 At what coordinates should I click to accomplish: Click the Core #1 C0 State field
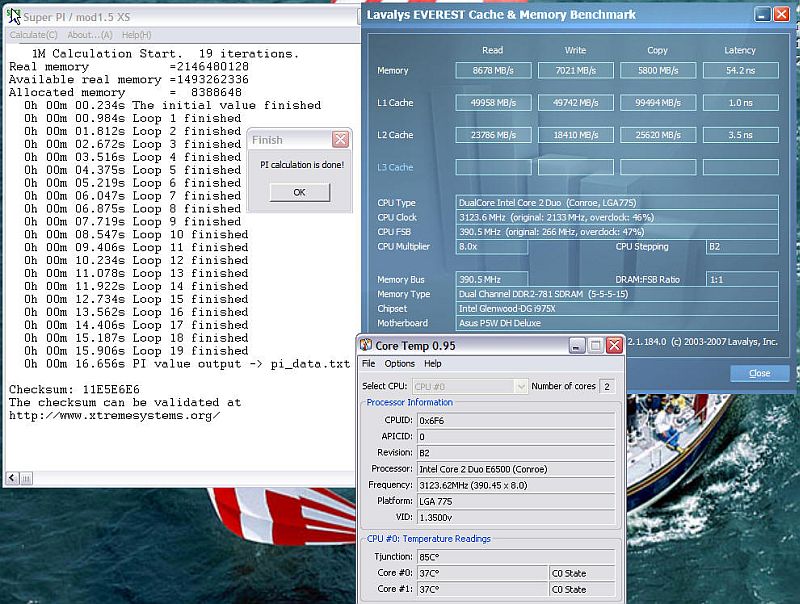pos(582,589)
